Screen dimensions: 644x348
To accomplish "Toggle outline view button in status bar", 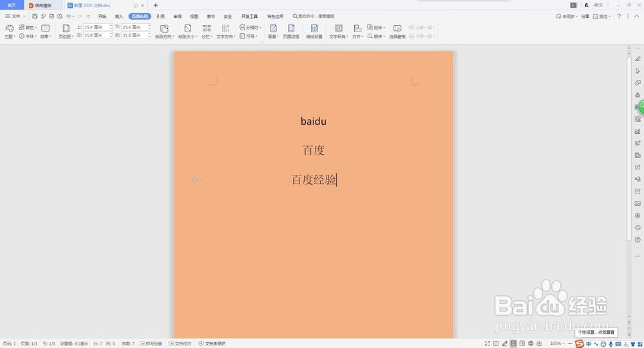I will point(522,343).
